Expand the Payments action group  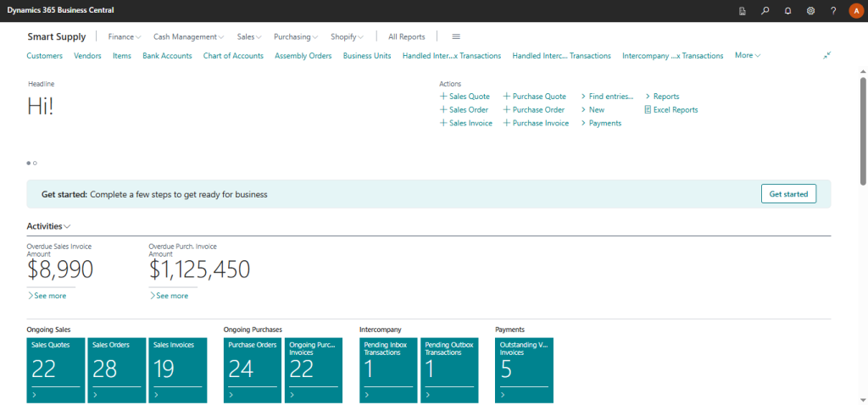(601, 123)
